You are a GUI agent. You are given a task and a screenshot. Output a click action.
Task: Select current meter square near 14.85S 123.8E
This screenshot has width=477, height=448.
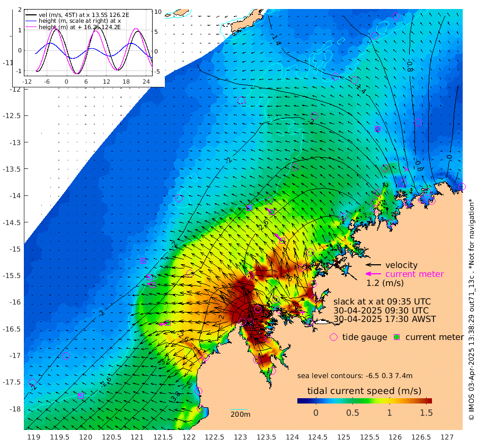click(282, 241)
